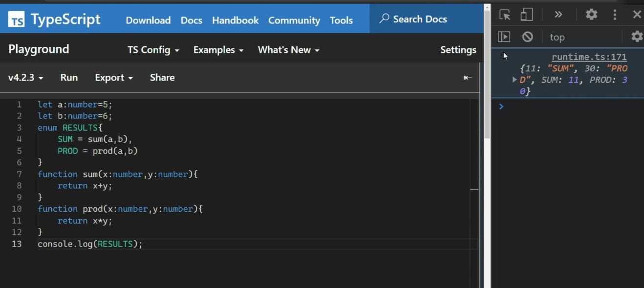This screenshot has width=644, height=288.
Task: Go to the Handbook nav item
Action: point(235,20)
